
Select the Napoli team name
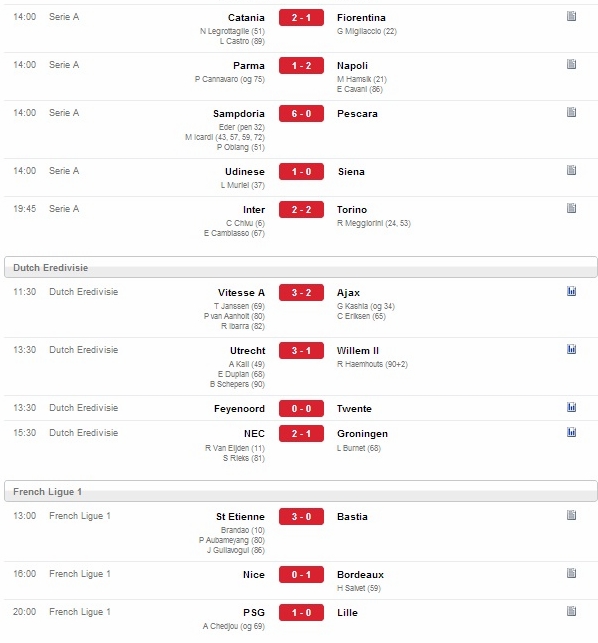tap(352, 66)
